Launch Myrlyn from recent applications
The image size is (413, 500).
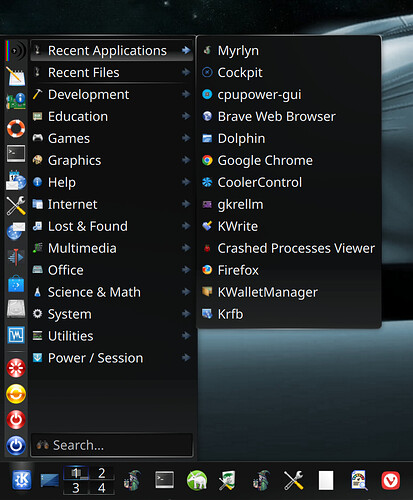point(289,51)
